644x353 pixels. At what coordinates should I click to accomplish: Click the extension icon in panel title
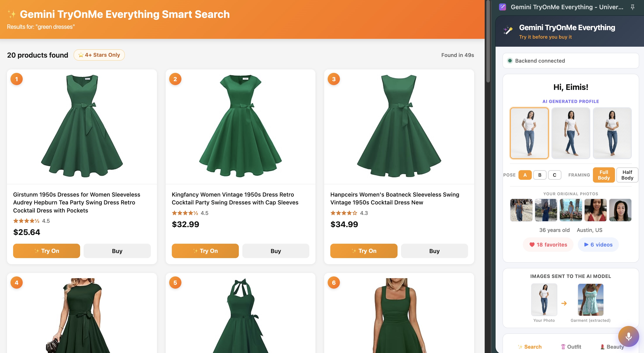tap(502, 7)
